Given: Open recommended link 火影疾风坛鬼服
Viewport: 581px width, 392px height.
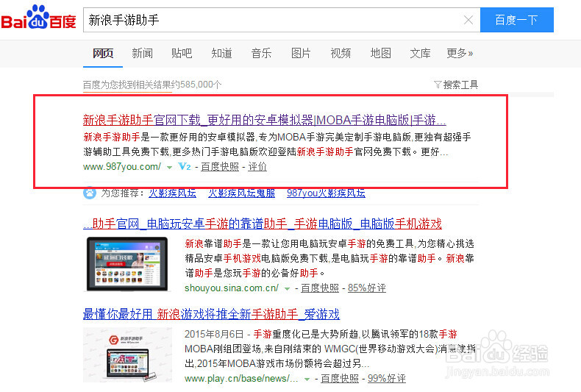Looking at the screenshot, I should [241, 193].
